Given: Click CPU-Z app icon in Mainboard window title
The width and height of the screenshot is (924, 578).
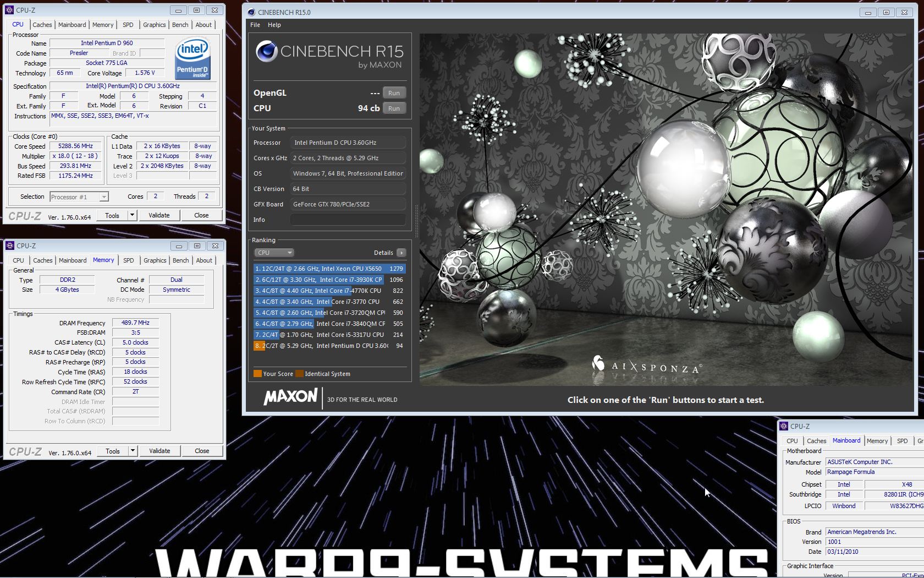Looking at the screenshot, I should pos(784,426).
